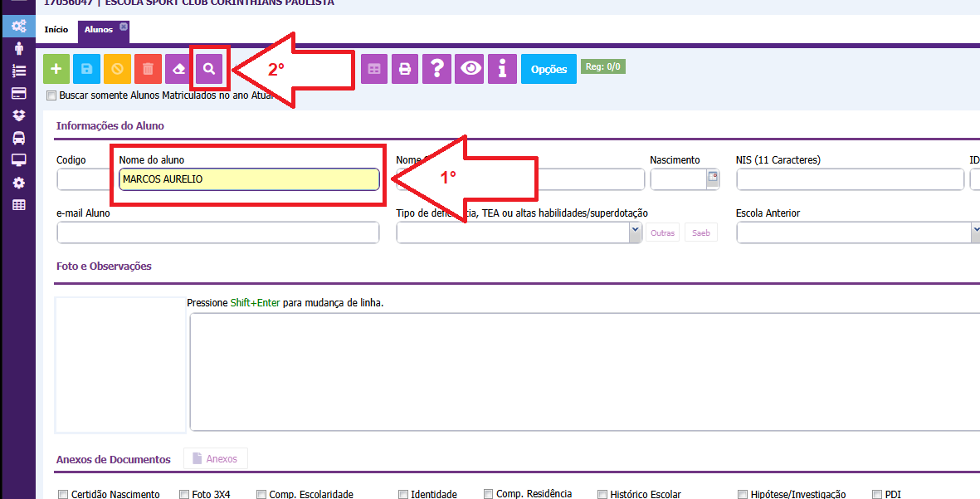
Task: Switch to the 'Início' tab
Action: [56, 30]
